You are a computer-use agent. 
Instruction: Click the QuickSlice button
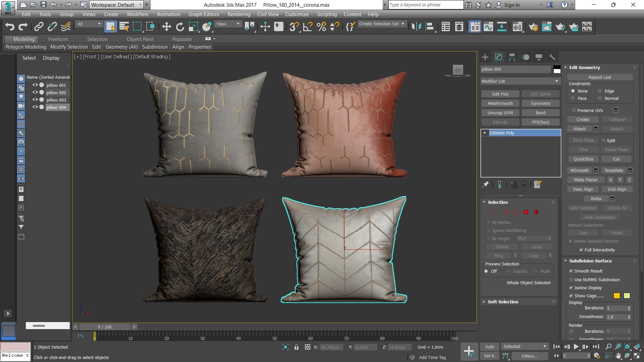pos(583,159)
